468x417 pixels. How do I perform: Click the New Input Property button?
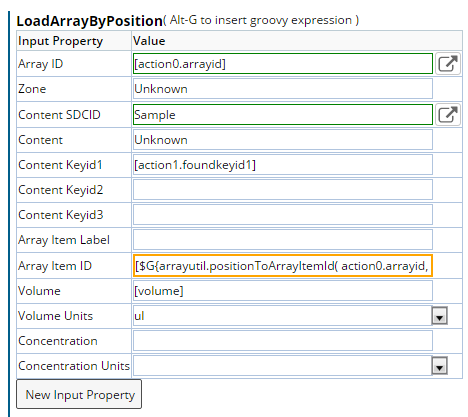tap(79, 394)
